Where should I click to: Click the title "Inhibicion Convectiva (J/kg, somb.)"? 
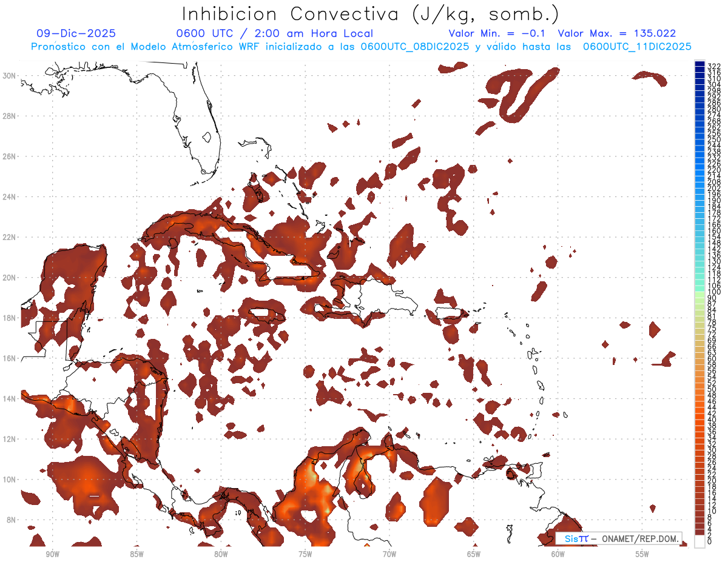[x=371, y=14]
